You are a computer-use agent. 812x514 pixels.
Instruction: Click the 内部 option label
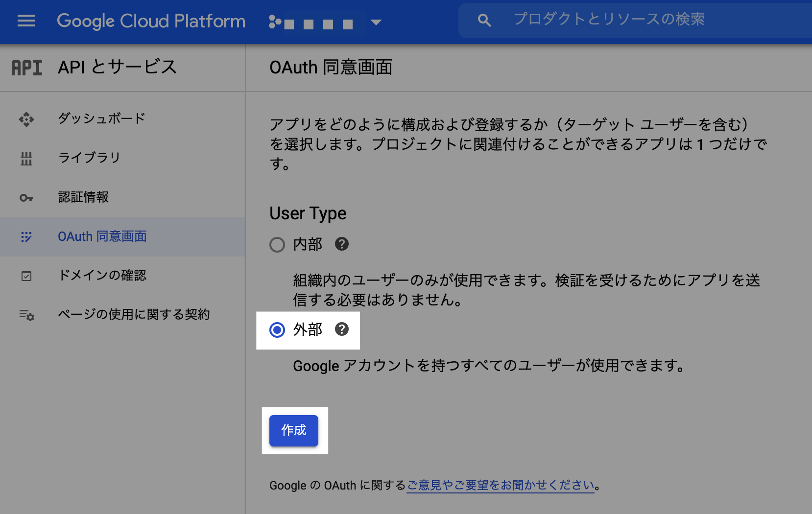[308, 244]
